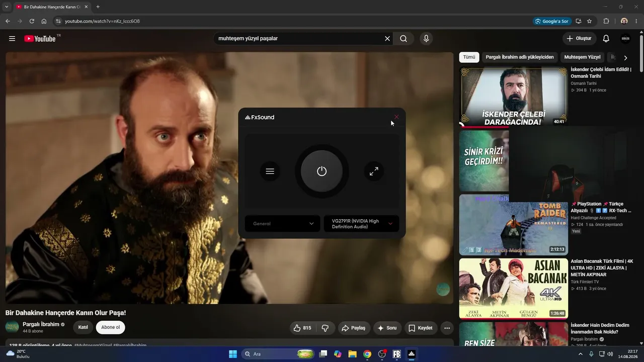This screenshot has width=644, height=362.
Task: Click the YouTube search field
Action: 299,39
